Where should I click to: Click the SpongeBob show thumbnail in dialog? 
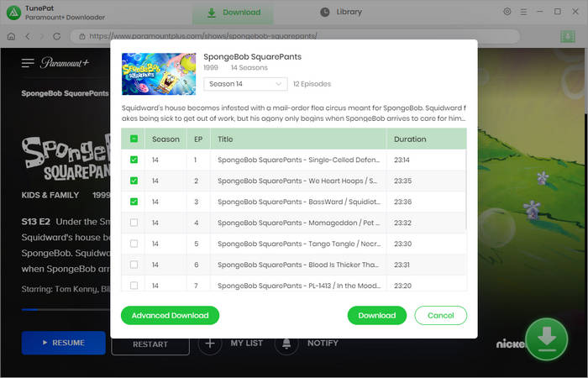click(159, 74)
